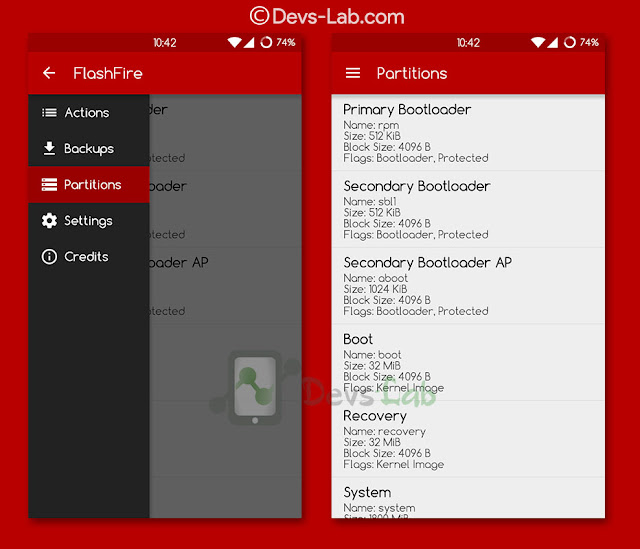Click 'Size: 32 MiB' under Boot

coord(372,366)
